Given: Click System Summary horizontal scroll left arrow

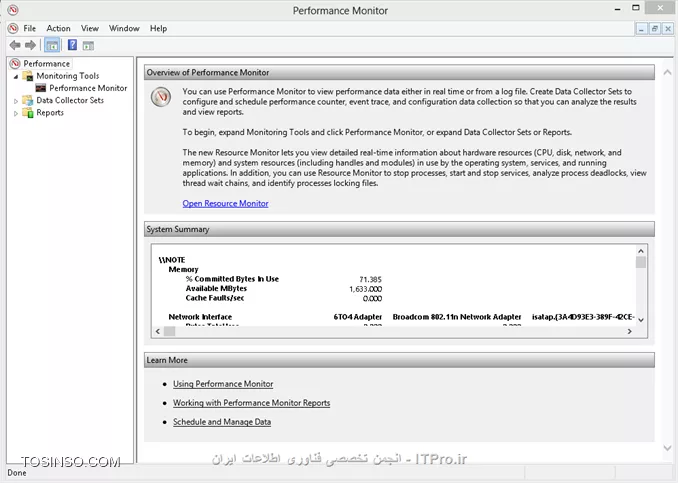Looking at the screenshot, I should click(x=158, y=331).
